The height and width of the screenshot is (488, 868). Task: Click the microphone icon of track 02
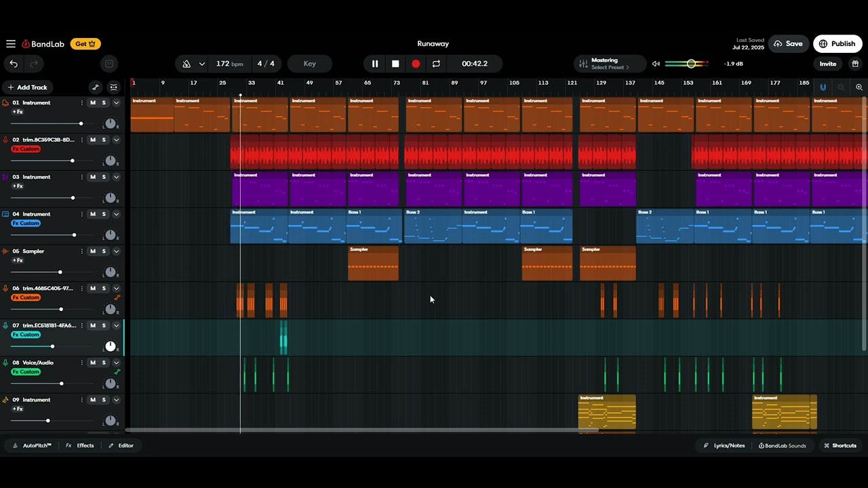point(5,140)
